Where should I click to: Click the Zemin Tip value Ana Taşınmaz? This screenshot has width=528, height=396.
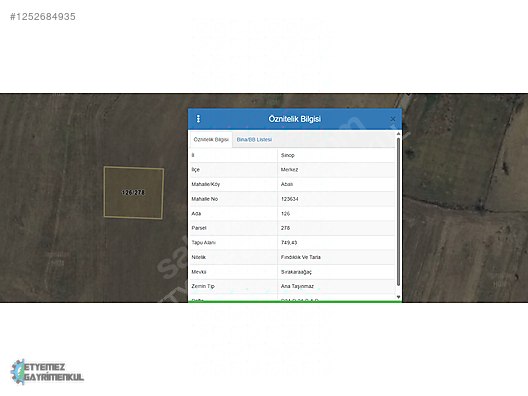point(297,286)
